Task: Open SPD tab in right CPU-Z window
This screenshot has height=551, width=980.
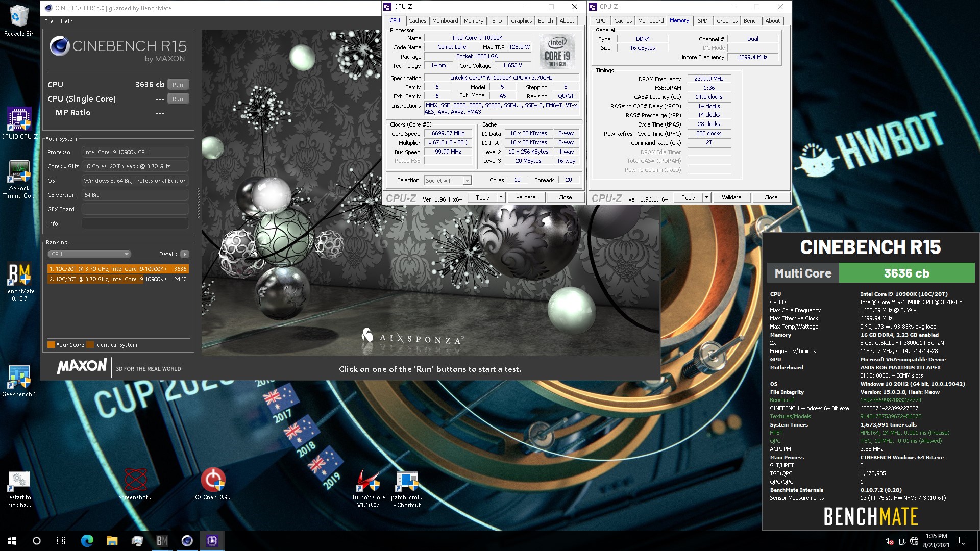Action: coord(702,21)
